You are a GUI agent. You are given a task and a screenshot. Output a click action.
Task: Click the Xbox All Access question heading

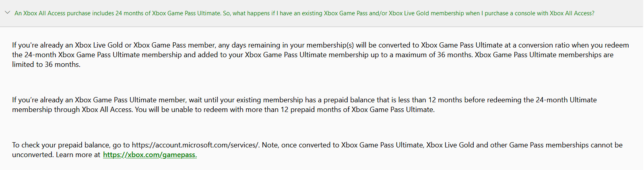(x=304, y=13)
